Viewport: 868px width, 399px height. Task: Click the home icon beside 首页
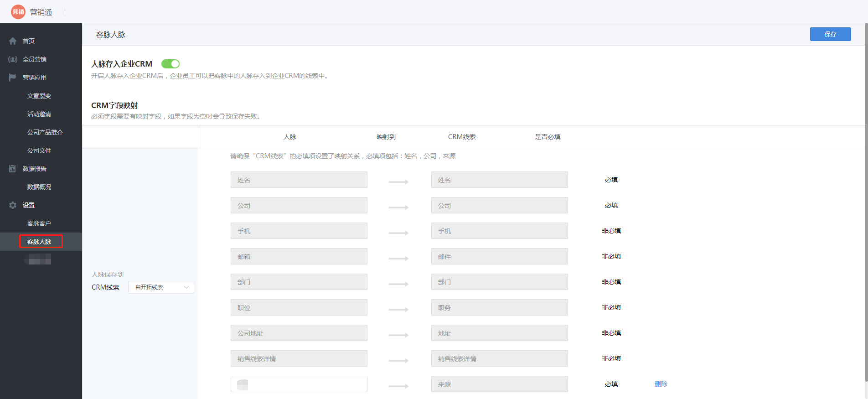pyautogui.click(x=13, y=41)
